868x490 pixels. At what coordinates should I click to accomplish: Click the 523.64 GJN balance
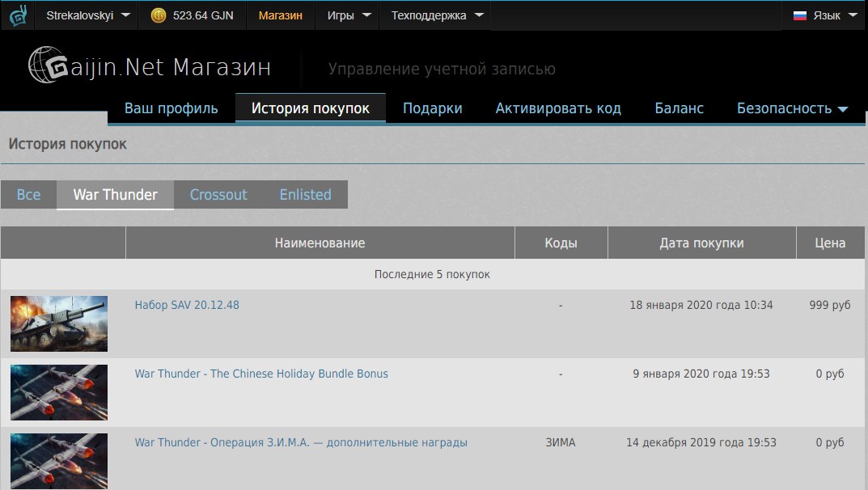click(x=203, y=15)
